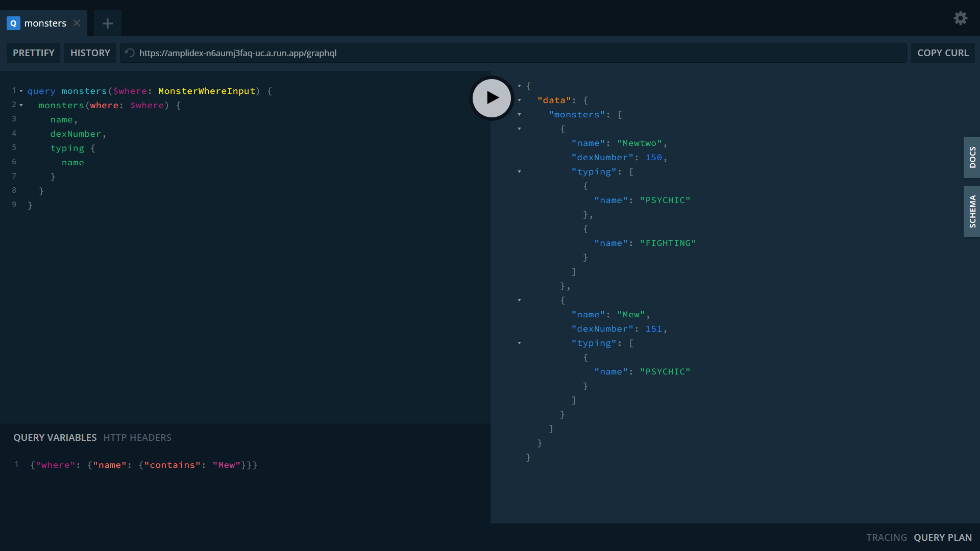
Task: Collapse the monsters array in the response
Action: coord(520,114)
